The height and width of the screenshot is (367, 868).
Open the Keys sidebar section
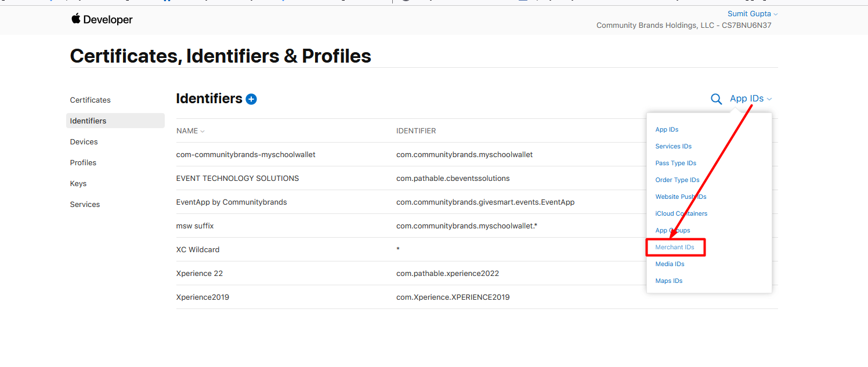click(78, 184)
